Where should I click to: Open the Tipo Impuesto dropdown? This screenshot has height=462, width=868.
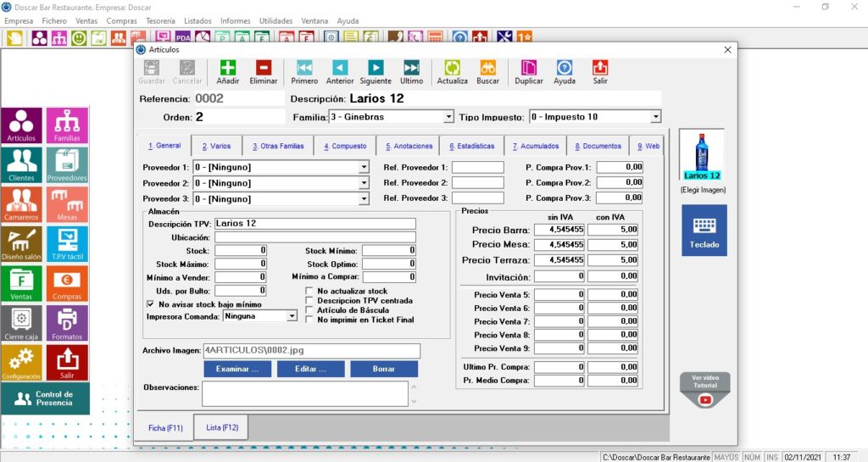coord(655,117)
